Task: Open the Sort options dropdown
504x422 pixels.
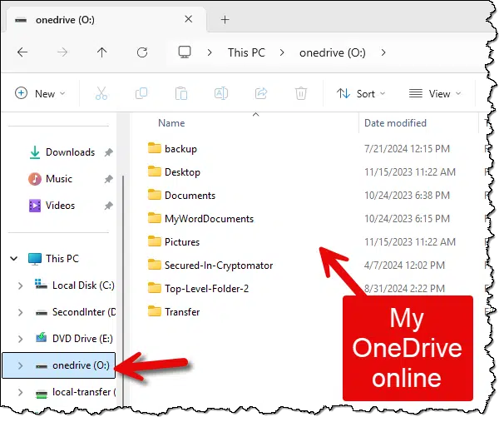Action: tap(361, 93)
